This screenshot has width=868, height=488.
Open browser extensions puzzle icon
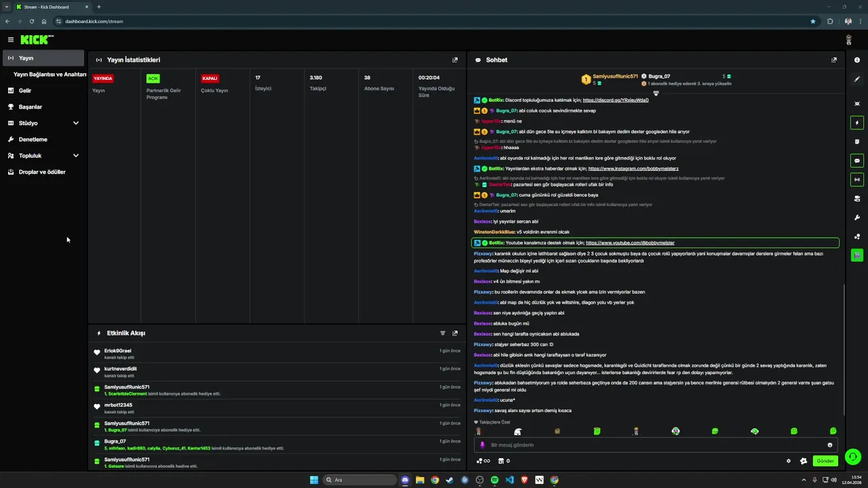[x=830, y=21]
